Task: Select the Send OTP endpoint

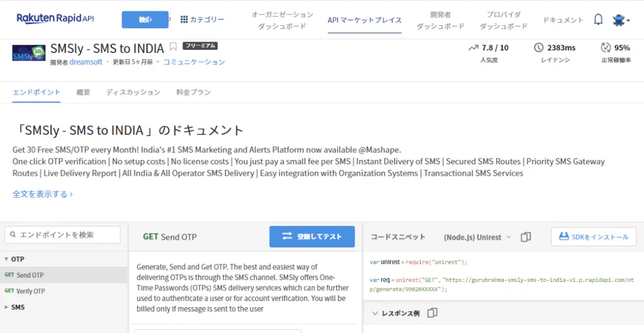Action: tap(64, 275)
